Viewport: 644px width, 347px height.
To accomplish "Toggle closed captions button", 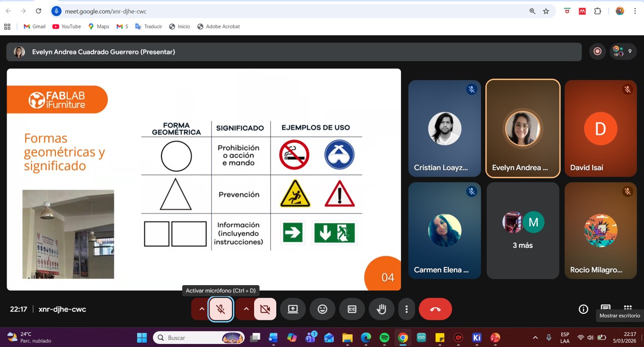I will click(352, 309).
